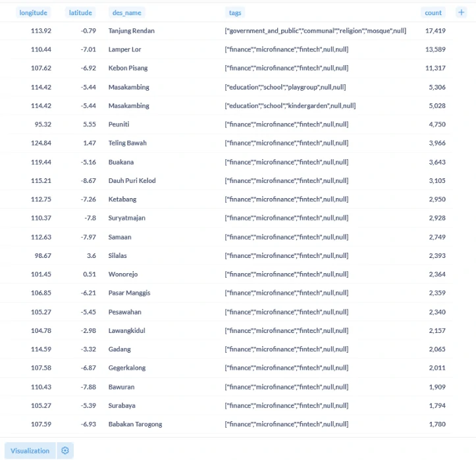
Task: Open visualization settings gear icon
Action: pos(65,451)
